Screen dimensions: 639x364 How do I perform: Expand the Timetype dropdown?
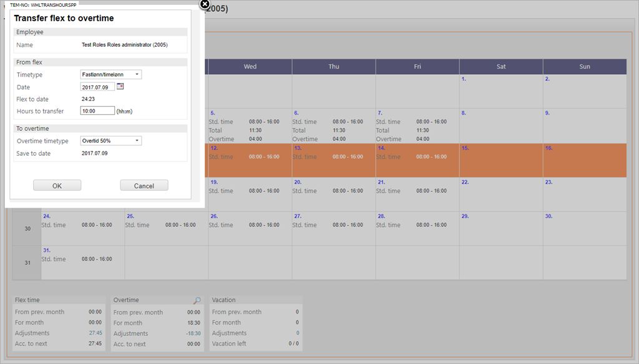pyautogui.click(x=111, y=75)
